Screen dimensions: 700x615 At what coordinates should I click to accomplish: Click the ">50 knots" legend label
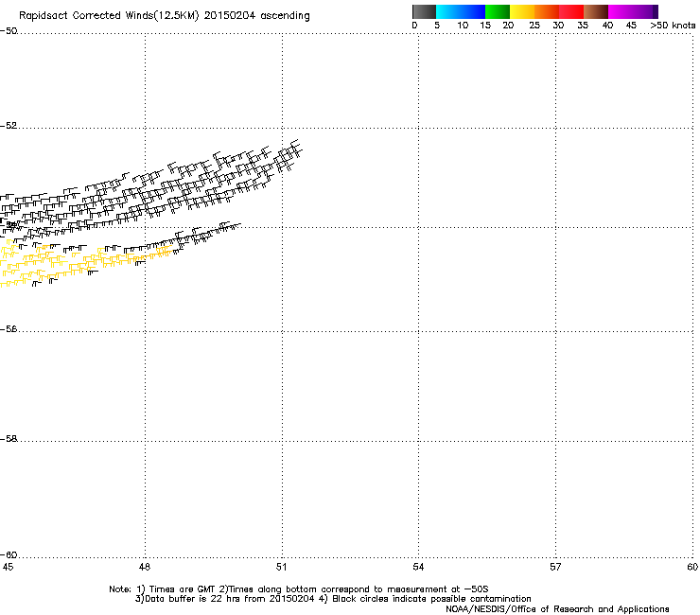pyautogui.click(x=673, y=26)
